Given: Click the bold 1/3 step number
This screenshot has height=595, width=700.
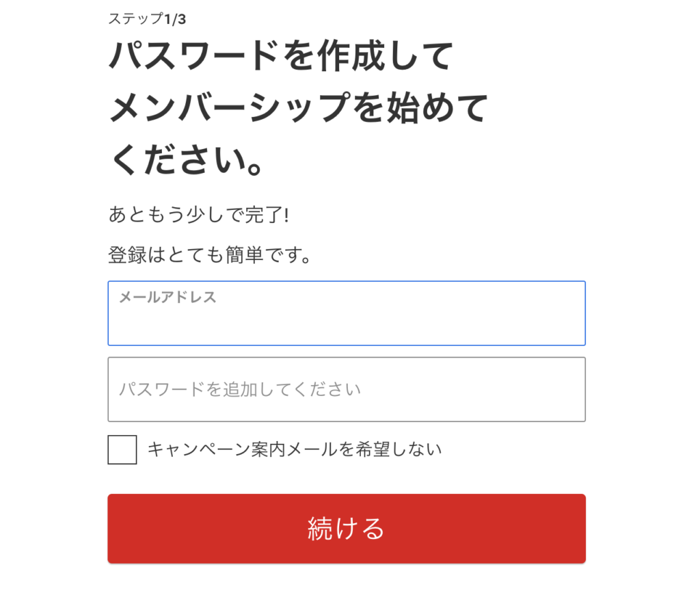Looking at the screenshot, I should (x=175, y=19).
